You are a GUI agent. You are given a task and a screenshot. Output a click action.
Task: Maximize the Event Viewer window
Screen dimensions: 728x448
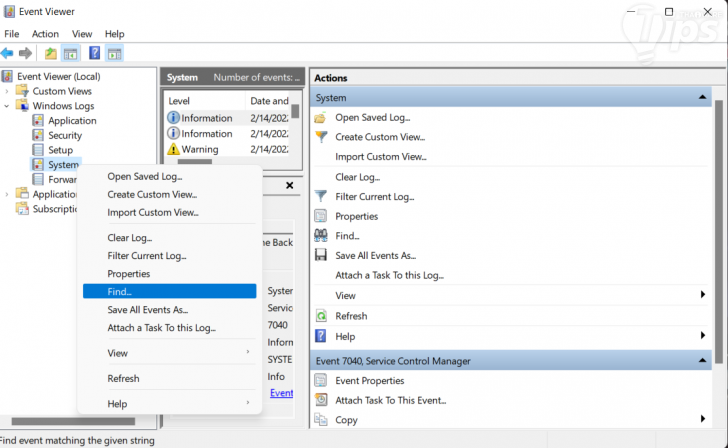click(669, 12)
